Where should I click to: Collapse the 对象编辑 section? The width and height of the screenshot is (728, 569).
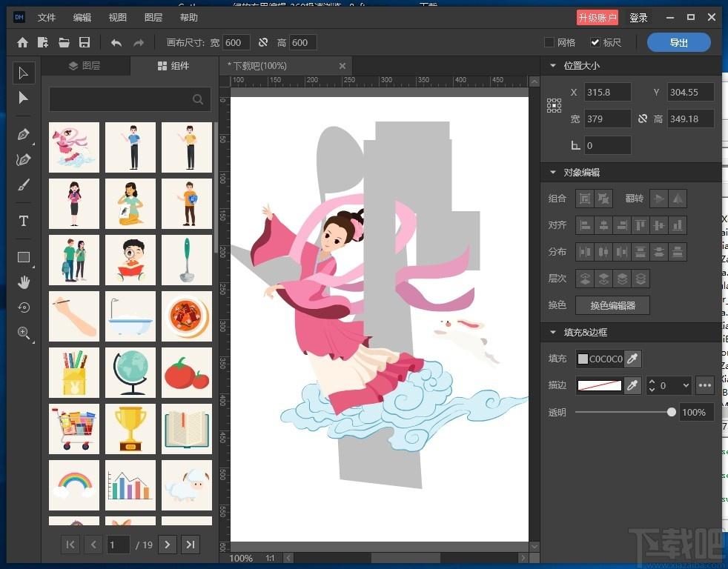[552, 173]
